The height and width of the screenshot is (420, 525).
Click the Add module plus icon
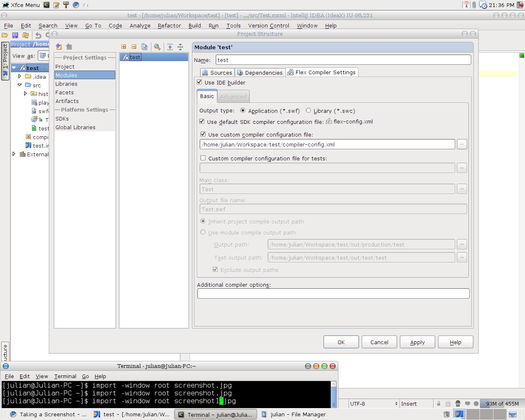click(x=123, y=47)
